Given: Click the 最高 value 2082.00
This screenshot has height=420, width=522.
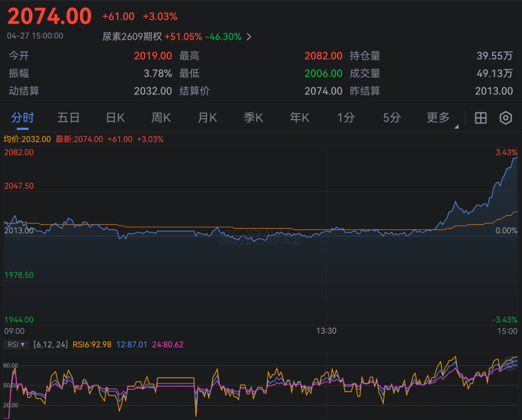Looking at the screenshot, I should [x=323, y=56].
